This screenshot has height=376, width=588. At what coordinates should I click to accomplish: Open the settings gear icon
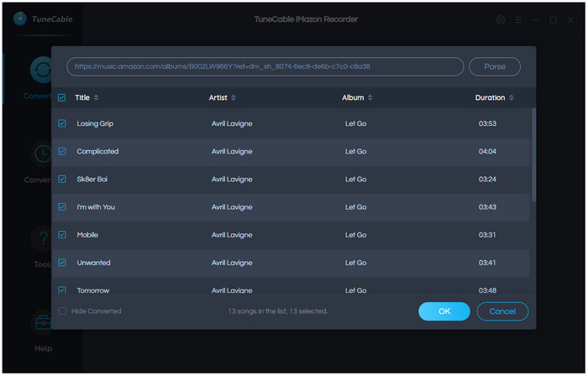(x=501, y=19)
